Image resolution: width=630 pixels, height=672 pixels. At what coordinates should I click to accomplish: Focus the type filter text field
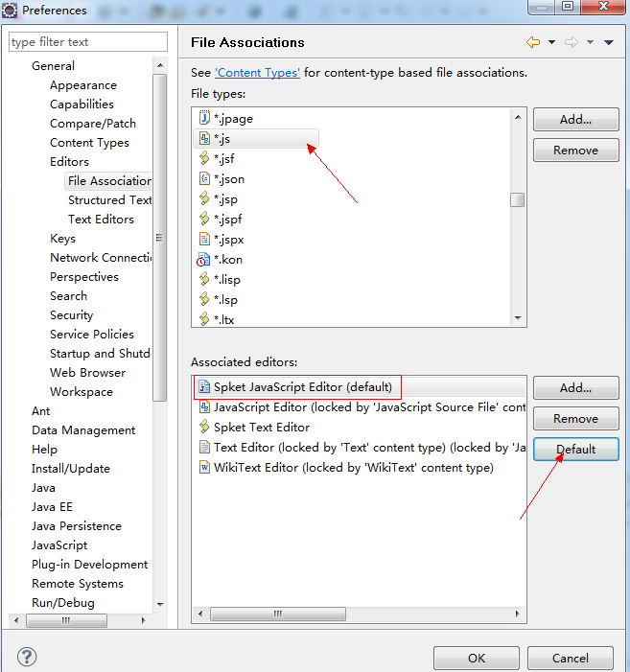coord(88,42)
